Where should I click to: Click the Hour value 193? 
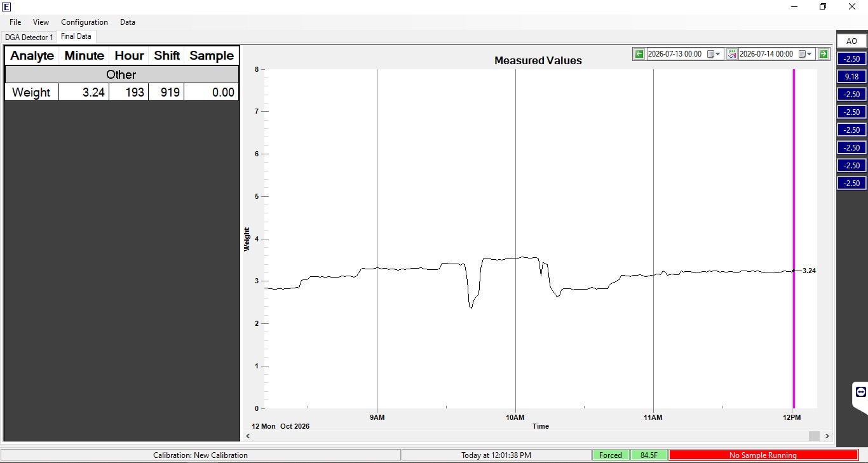click(129, 92)
